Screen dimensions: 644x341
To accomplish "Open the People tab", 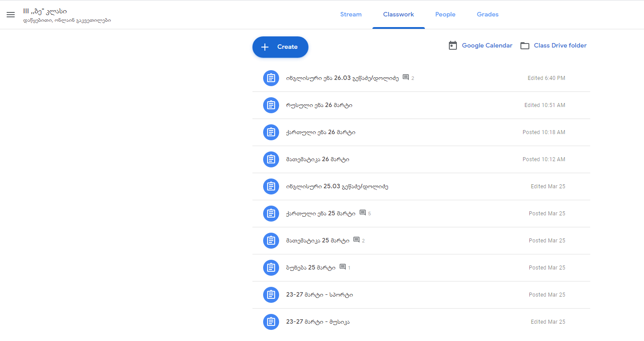I will point(445,15).
